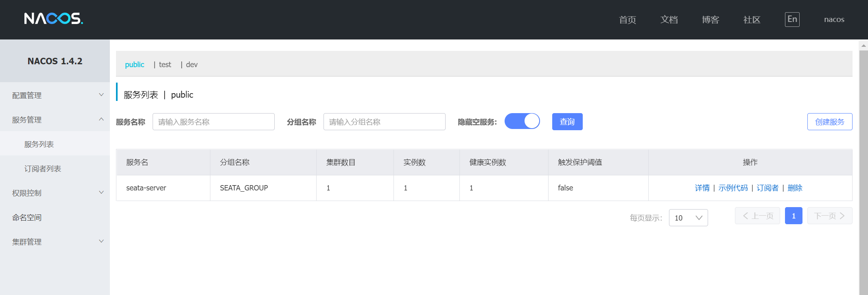Select the test namespace tab
The image size is (868, 295).
(165, 65)
